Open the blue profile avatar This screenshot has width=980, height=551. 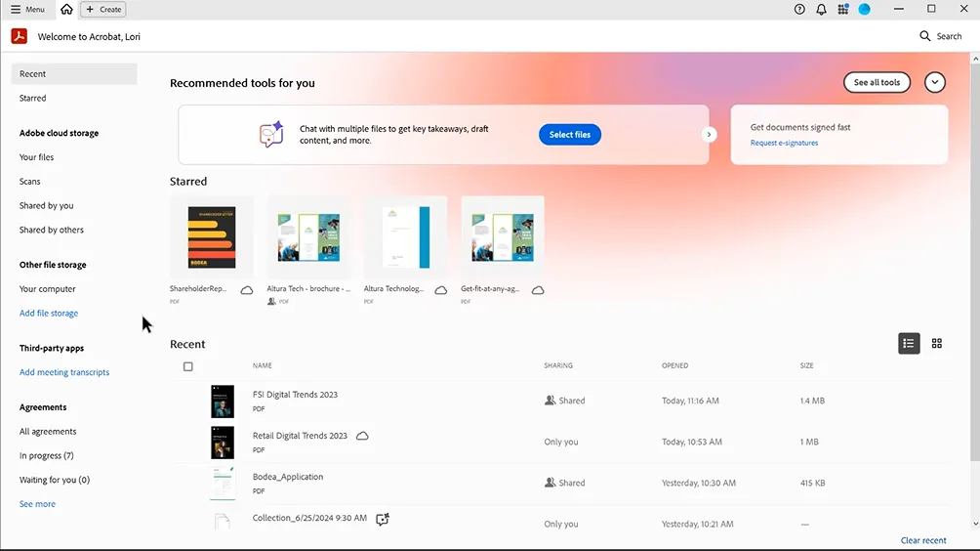pos(865,10)
